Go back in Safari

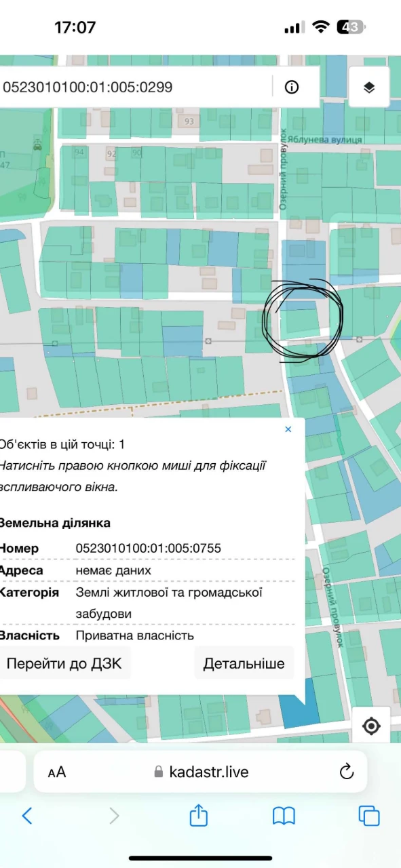[27, 815]
